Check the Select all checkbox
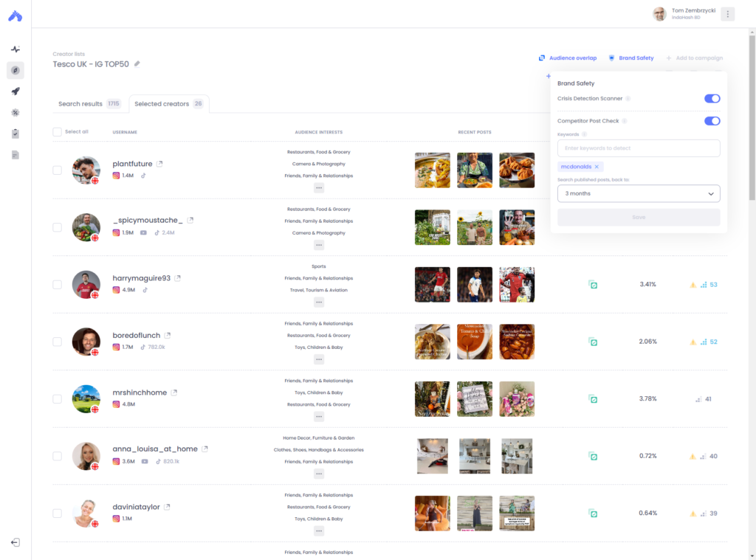This screenshot has width=756, height=560. point(57,131)
